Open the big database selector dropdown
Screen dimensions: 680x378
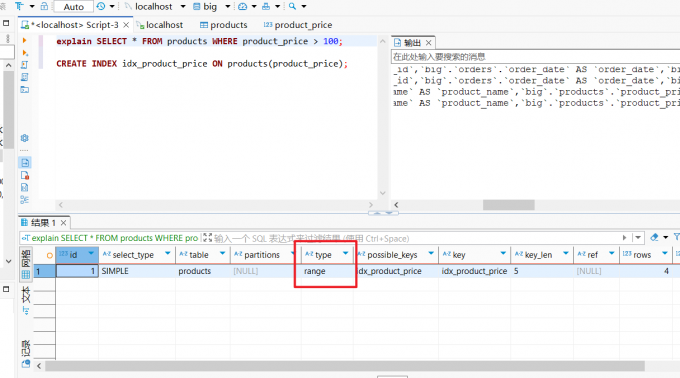228,7
